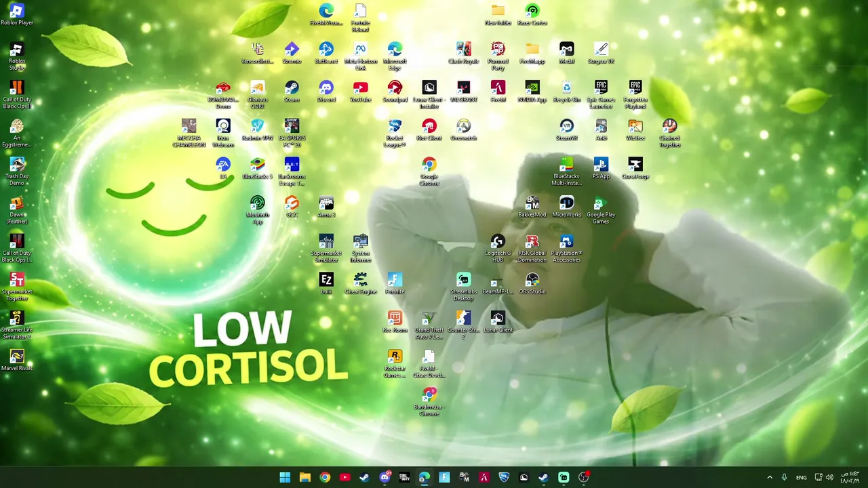Screen dimensions: 868x488
Task: Open the Razer Cortex desktop icon
Action: pyautogui.click(x=532, y=14)
